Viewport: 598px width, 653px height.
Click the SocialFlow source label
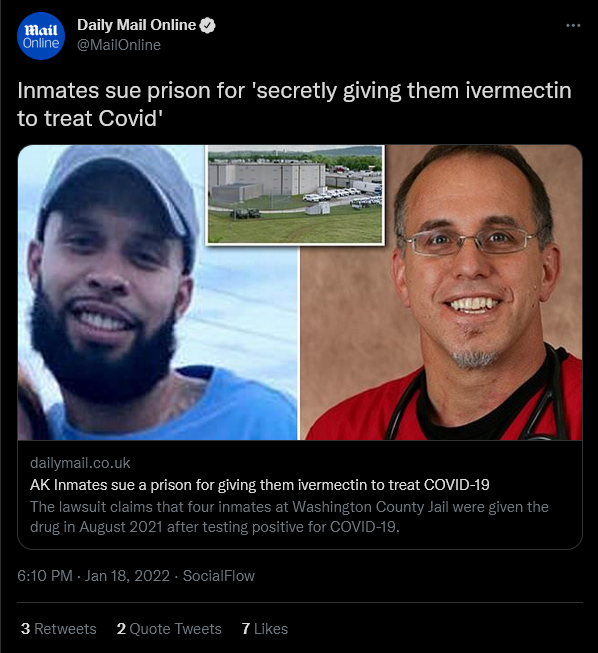pos(219,576)
